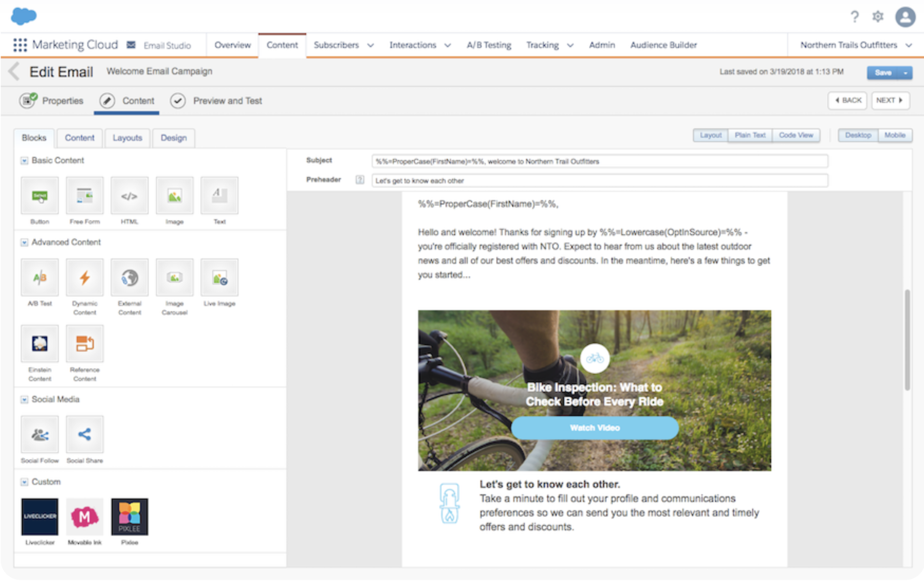Enable Code View for the email
924x581 pixels.
point(796,135)
